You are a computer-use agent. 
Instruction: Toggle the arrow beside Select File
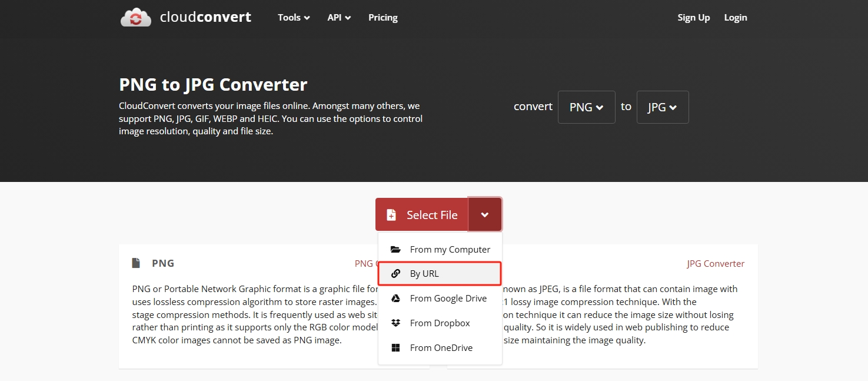485,215
